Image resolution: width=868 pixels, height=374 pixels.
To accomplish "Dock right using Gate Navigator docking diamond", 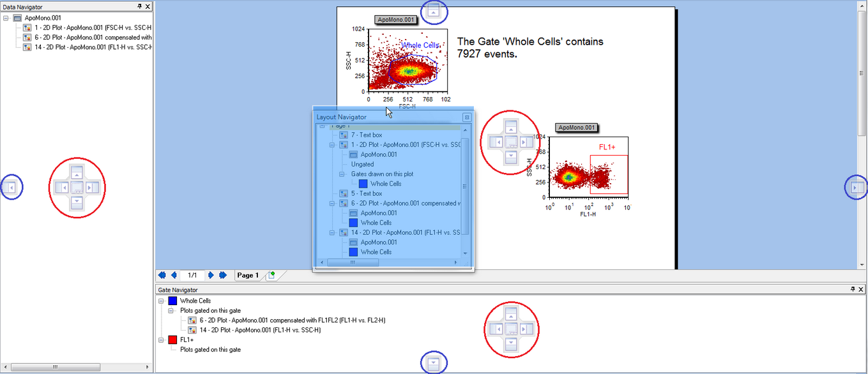I will 526,329.
